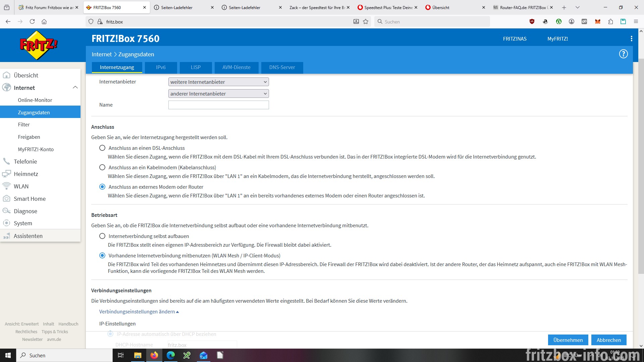Open the help question mark icon
Screen dimensions: 644x362
pyautogui.click(x=623, y=54)
